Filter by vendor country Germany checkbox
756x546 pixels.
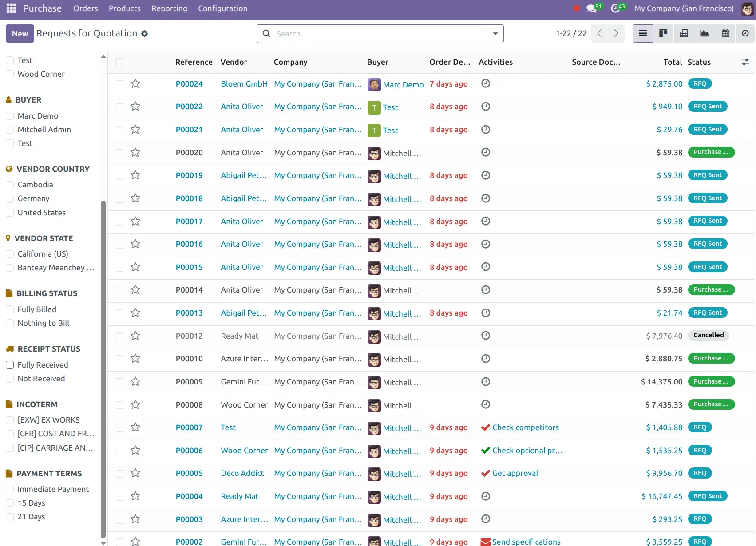click(x=10, y=198)
